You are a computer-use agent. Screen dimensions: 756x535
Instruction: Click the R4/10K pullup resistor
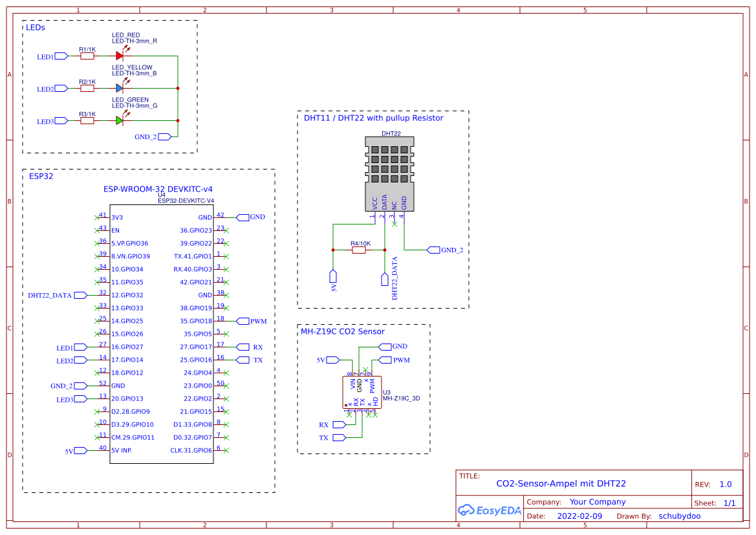(x=359, y=250)
